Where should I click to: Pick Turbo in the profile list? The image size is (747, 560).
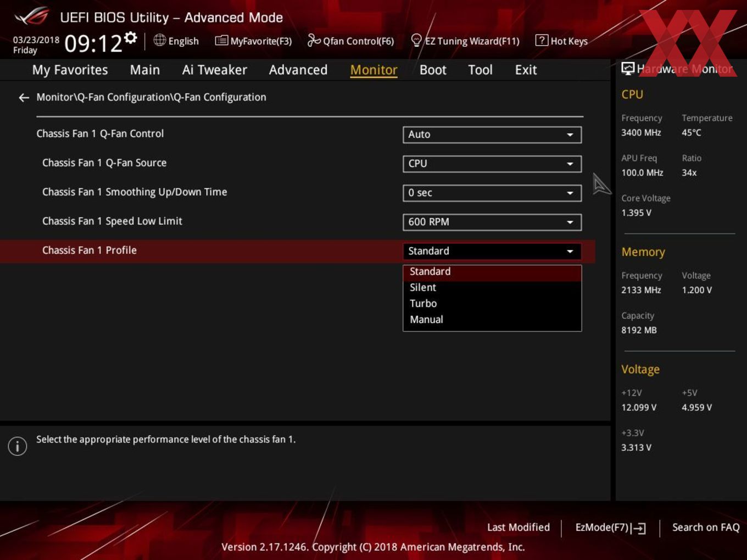492,304
